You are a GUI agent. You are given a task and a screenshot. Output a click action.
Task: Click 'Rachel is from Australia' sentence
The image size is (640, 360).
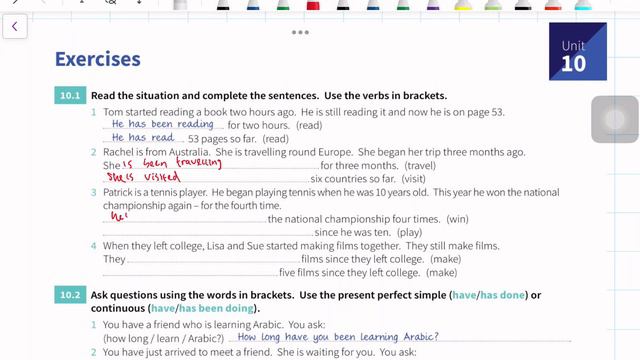pos(157,152)
